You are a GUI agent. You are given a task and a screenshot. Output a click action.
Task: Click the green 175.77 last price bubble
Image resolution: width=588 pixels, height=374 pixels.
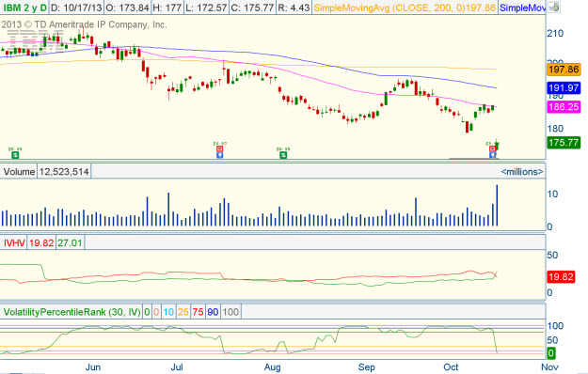(564, 143)
